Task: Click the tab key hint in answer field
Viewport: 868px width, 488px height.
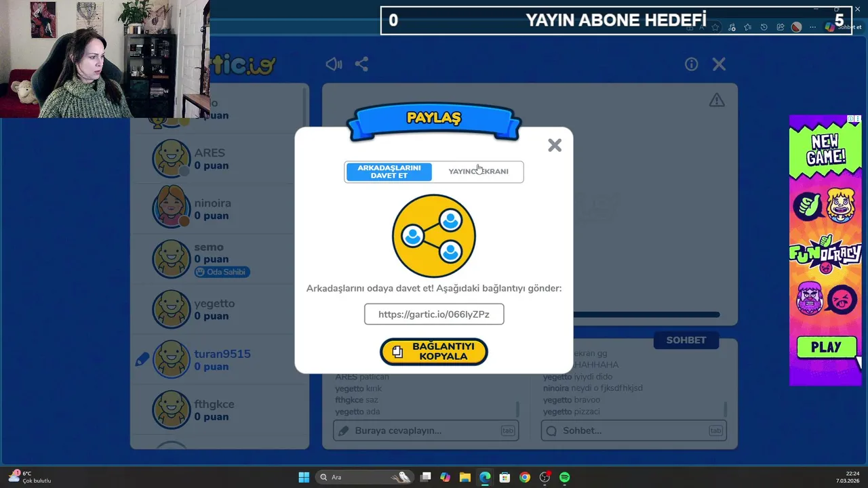Action: tap(507, 430)
